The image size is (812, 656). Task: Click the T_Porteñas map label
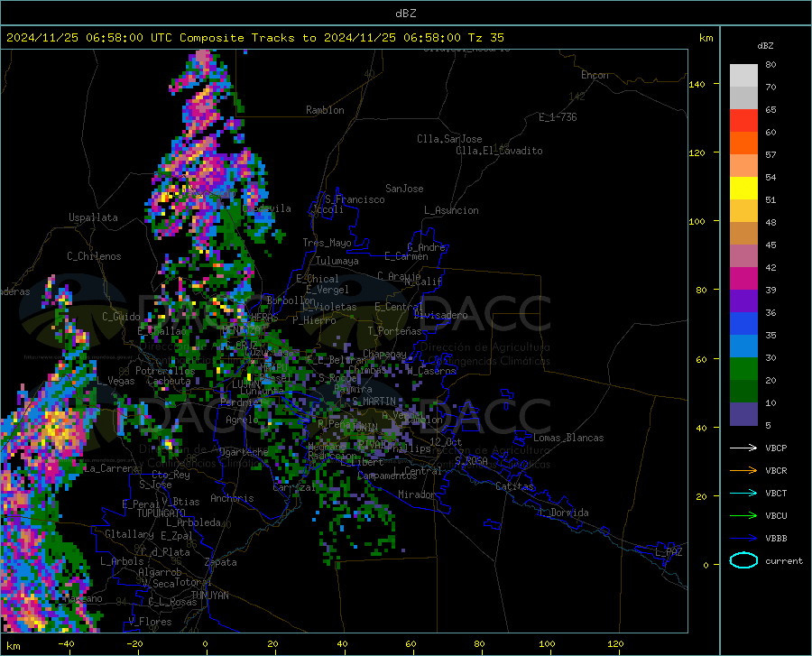click(394, 331)
